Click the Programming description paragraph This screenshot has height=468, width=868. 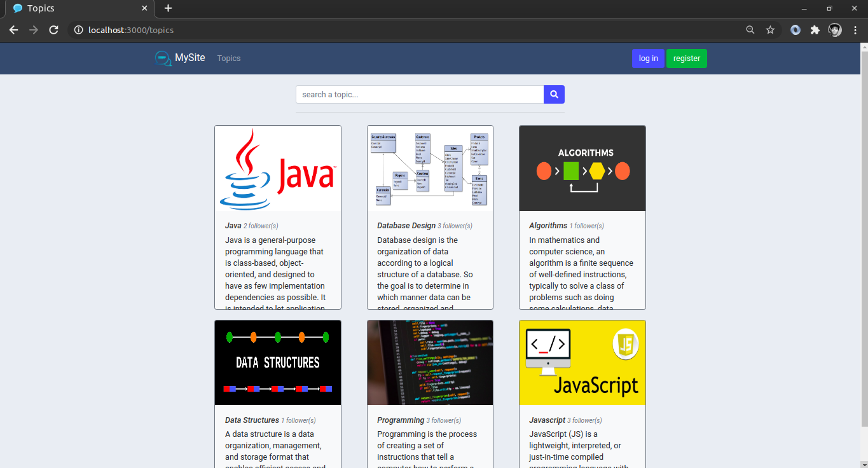point(428,448)
